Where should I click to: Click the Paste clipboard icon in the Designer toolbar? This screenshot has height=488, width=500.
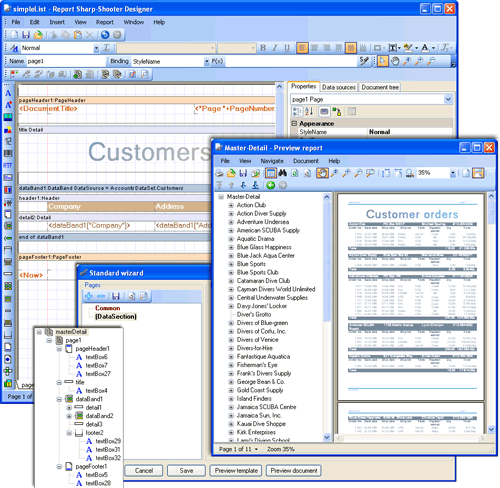coord(78,35)
